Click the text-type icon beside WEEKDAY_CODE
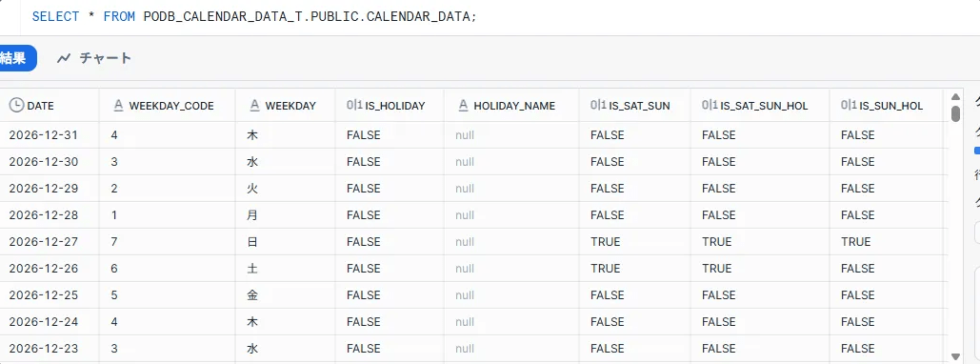The width and height of the screenshot is (980, 364). pos(118,106)
